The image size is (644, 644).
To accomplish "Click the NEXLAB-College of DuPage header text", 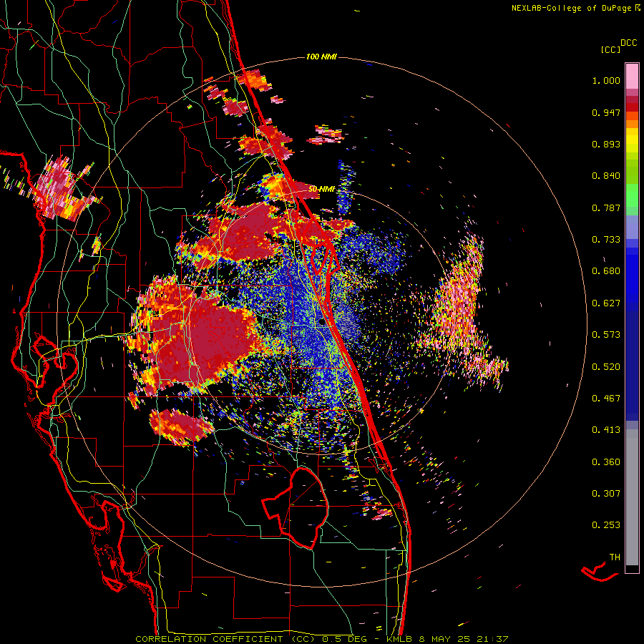I will pyautogui.click(x=571, y=8).
